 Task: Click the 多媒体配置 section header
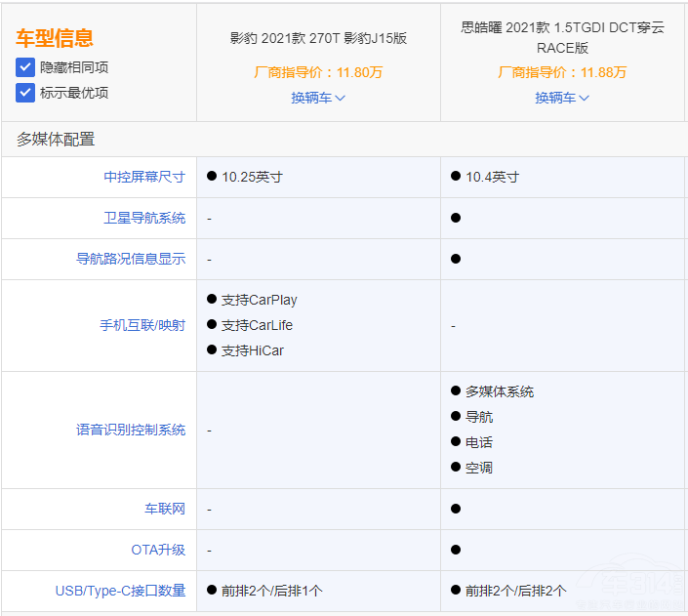pos(56,140)
